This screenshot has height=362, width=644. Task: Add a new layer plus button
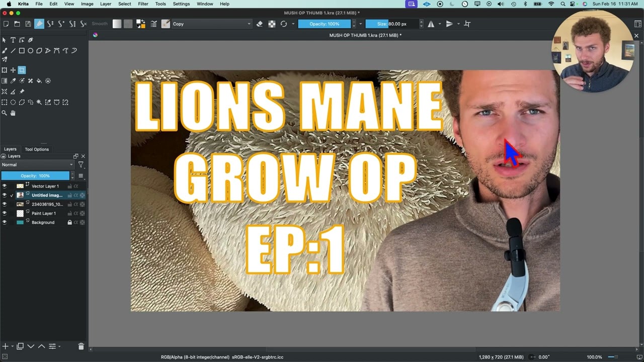pyautogui.click(x=5, y=346)
